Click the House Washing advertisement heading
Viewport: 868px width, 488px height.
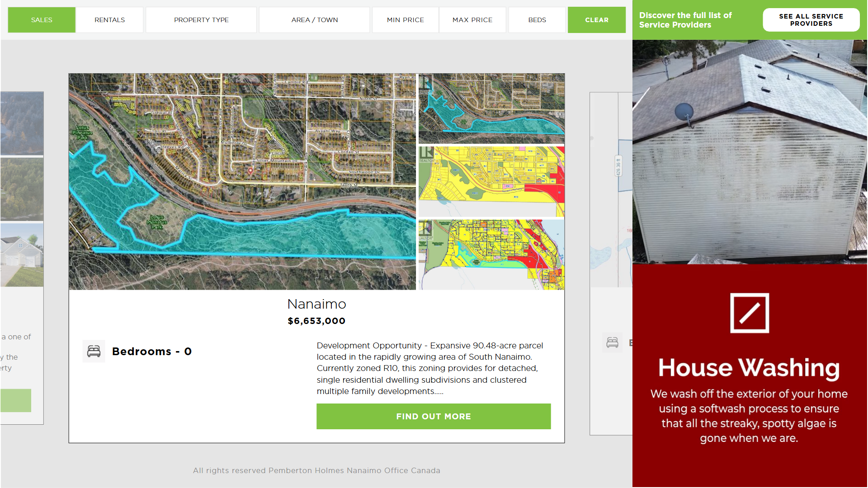pos(749,367)
